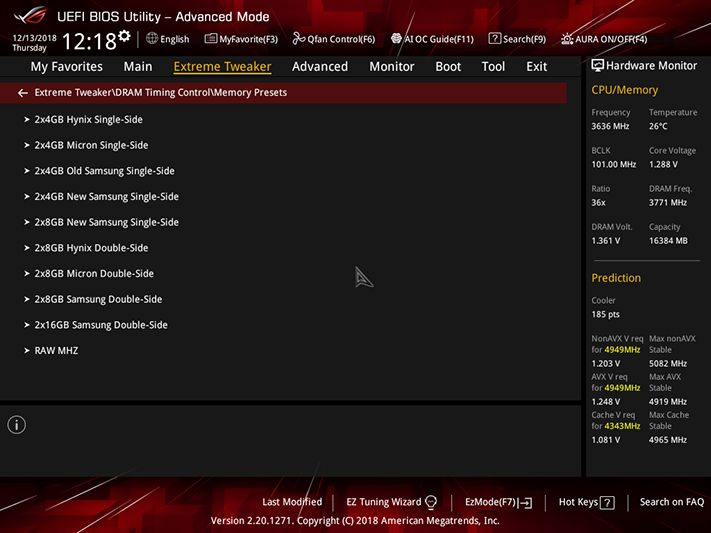
Task: Click the EzMode exit arrow icon
Action: click(525, 503)
